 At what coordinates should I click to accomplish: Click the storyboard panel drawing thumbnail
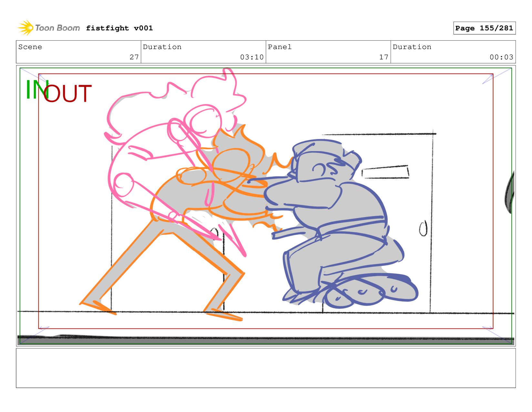[266, 206]
